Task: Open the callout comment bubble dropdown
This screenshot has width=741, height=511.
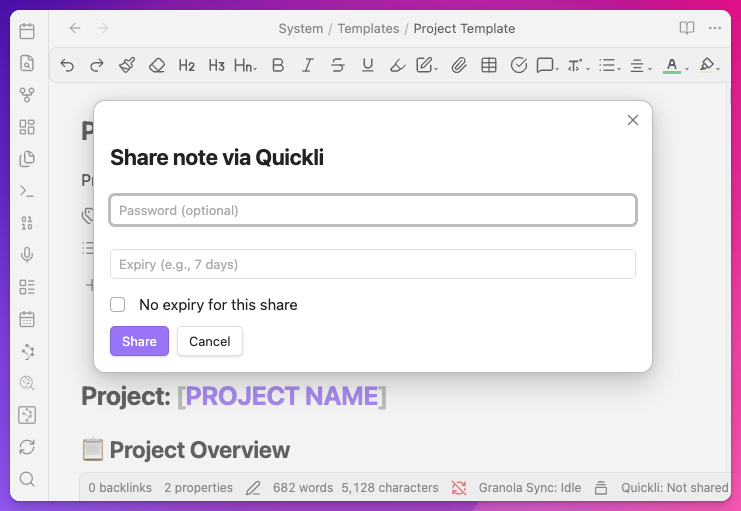Action: (548, 65)
